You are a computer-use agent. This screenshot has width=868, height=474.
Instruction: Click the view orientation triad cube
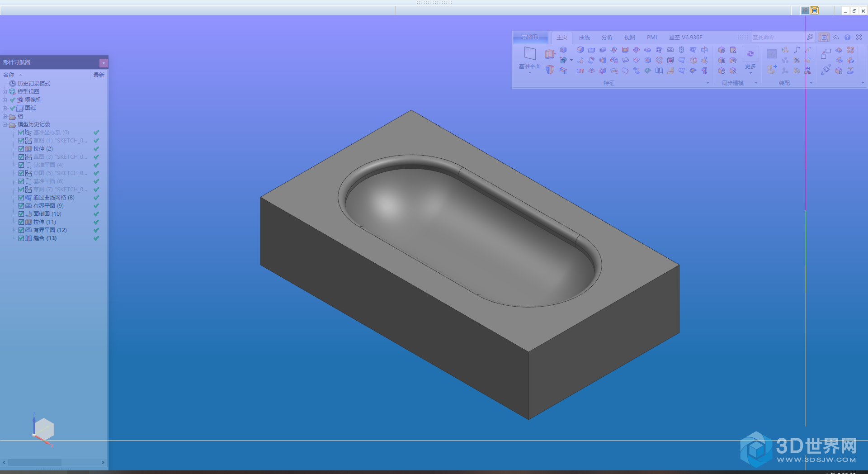(43, 430)
